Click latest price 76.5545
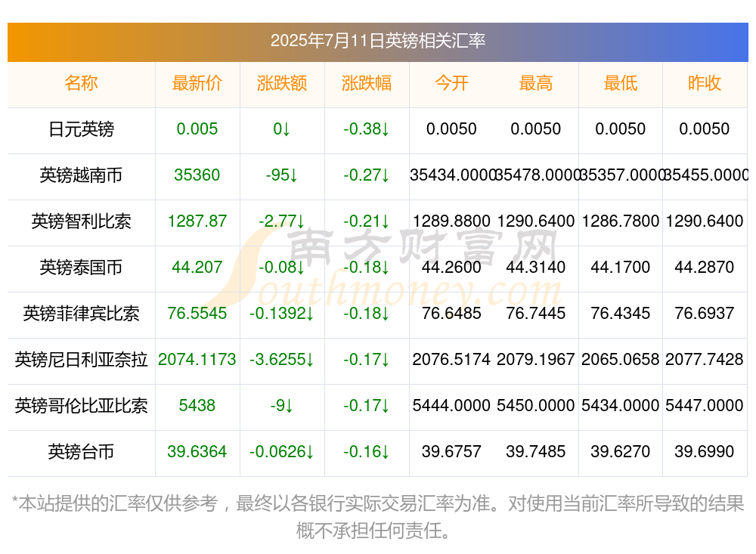The height and width of the screenshot is (554, 756). (x=197, y=314)
